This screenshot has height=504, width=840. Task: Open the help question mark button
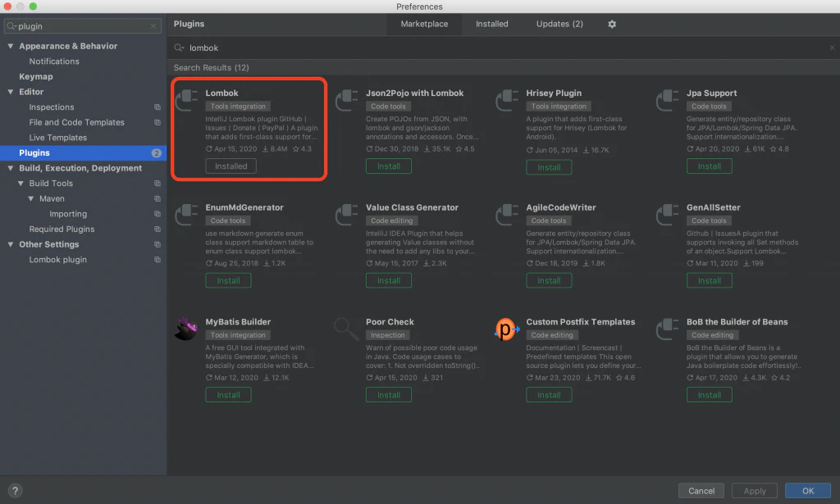pyautogui.click(x=15, y=491)
